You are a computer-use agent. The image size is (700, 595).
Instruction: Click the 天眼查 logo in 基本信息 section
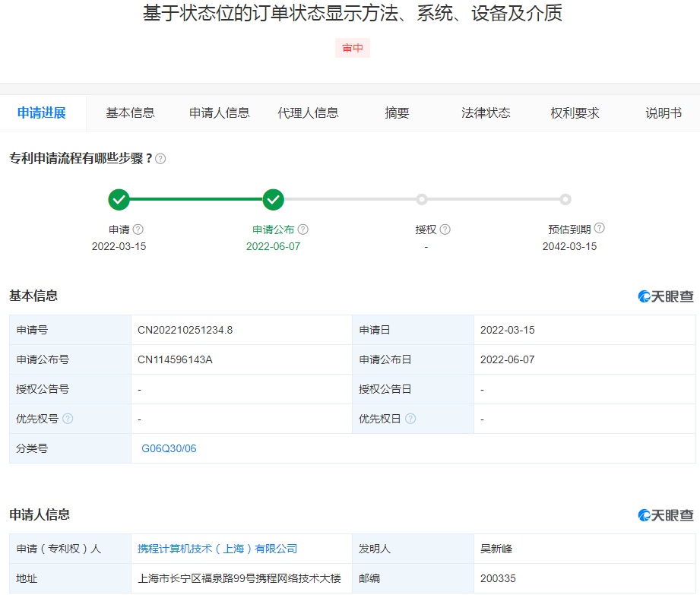[x=666, y=296]
